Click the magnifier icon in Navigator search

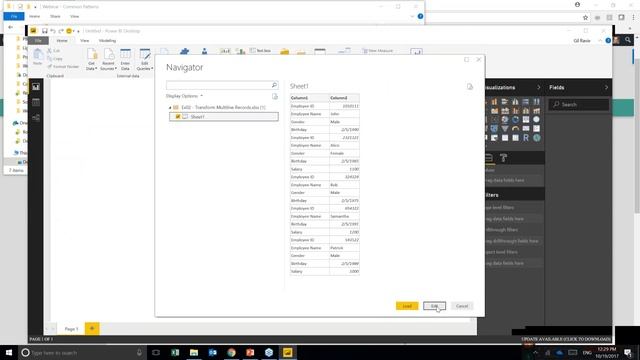274,85
